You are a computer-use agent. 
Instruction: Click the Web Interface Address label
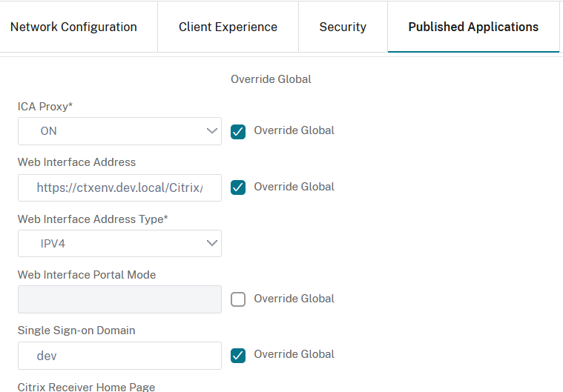(76, 162)
